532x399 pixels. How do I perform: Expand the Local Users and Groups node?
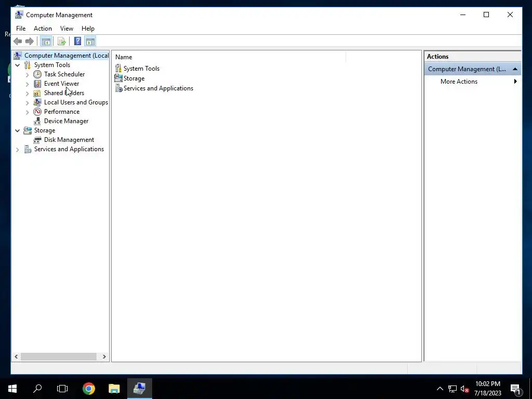coord(28,102)
